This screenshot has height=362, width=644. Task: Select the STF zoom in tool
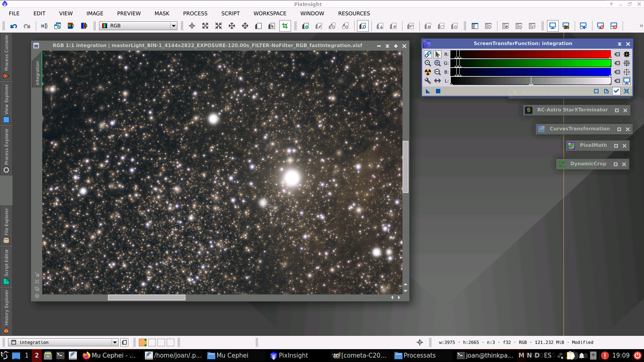point(437,63)
